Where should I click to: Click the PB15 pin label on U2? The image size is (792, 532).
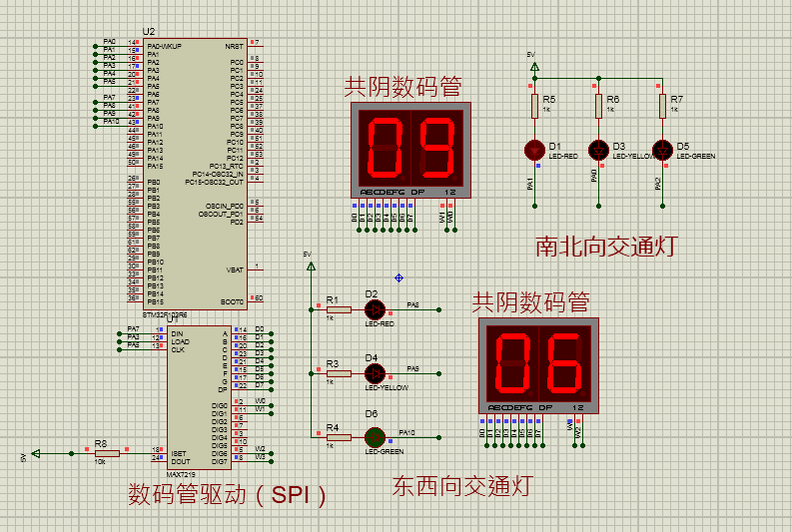pos(156,301)
